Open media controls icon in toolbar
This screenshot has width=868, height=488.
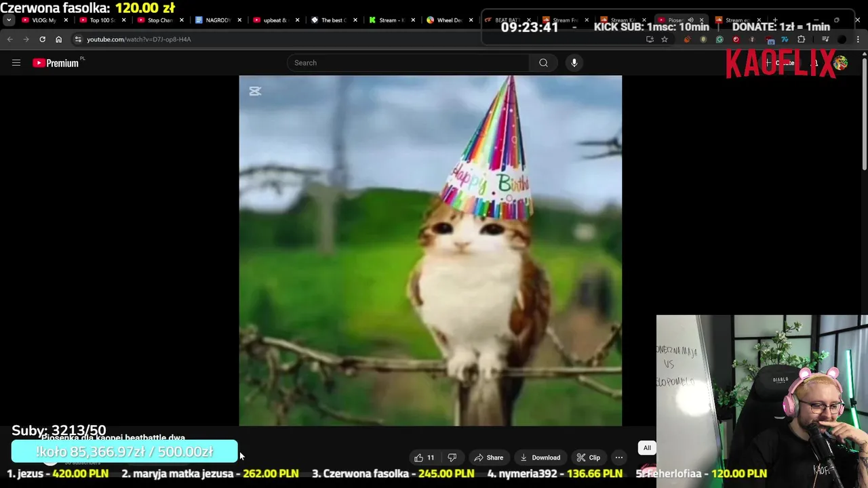point(825,39)
